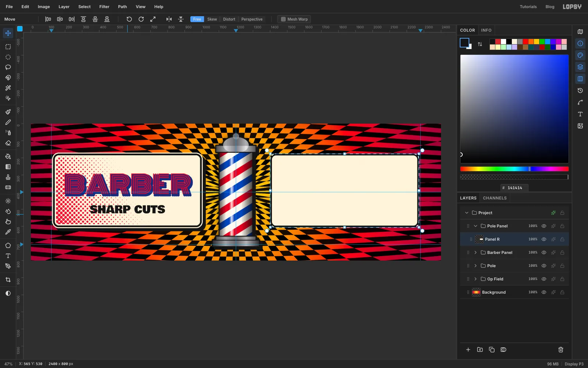The width and height of the screenshot is (588, 368).
Task: Click the rotate clockwise icon
Action: (x=141, y=19)
